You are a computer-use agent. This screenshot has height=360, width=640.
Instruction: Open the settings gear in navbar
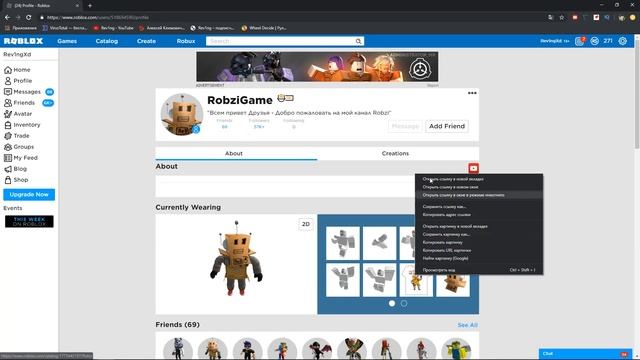tap(622, 41)
